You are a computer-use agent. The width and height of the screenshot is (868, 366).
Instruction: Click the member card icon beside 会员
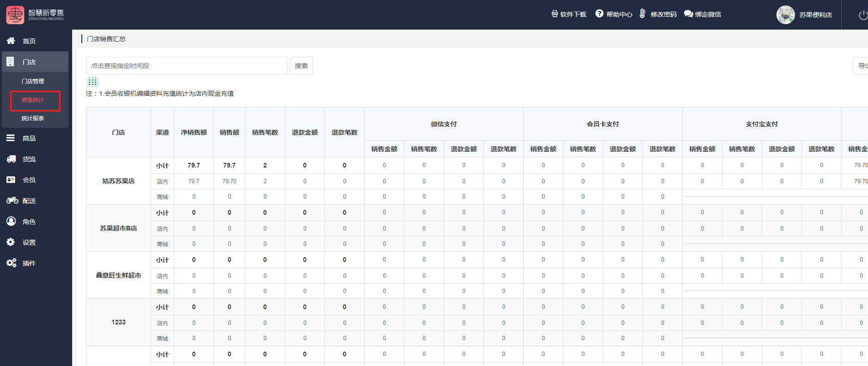coord(11,180)
